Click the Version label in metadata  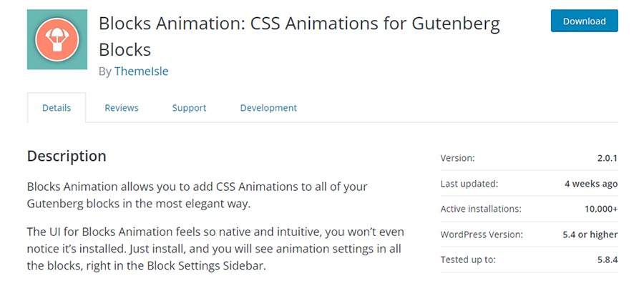coord(457,158)
